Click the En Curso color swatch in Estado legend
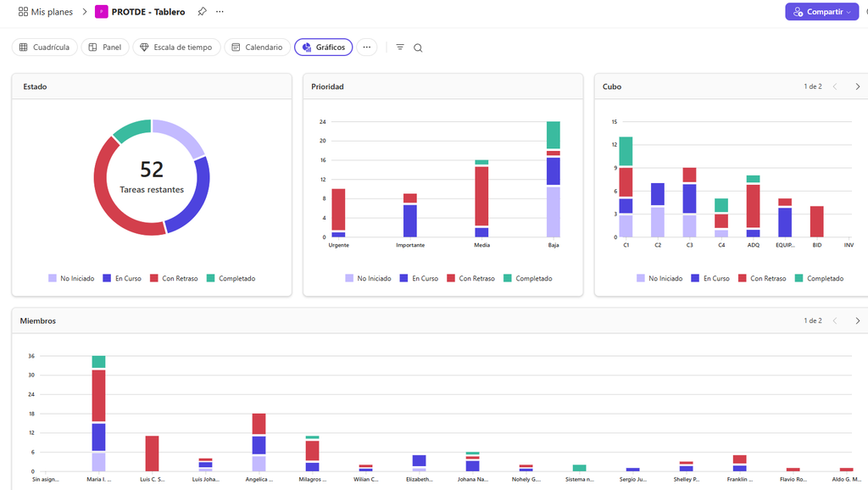The image size is (868, 490). pyautogui.click(x=107, y=279)
